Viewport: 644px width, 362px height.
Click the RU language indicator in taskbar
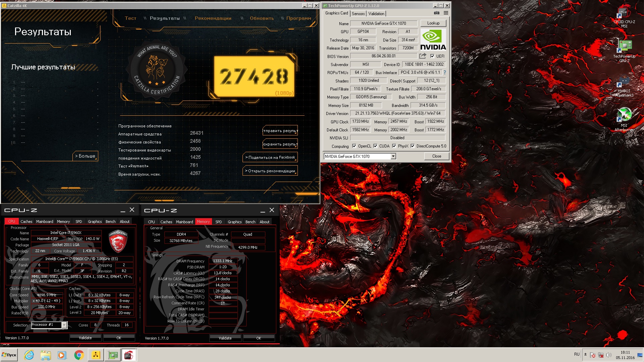point(577,354)
